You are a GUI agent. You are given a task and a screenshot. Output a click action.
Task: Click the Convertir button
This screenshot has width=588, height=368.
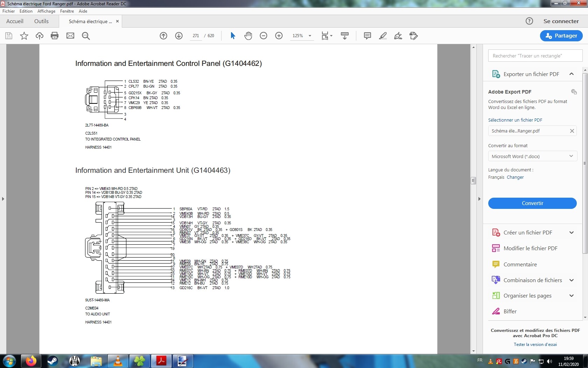click(x=532, y=203)
